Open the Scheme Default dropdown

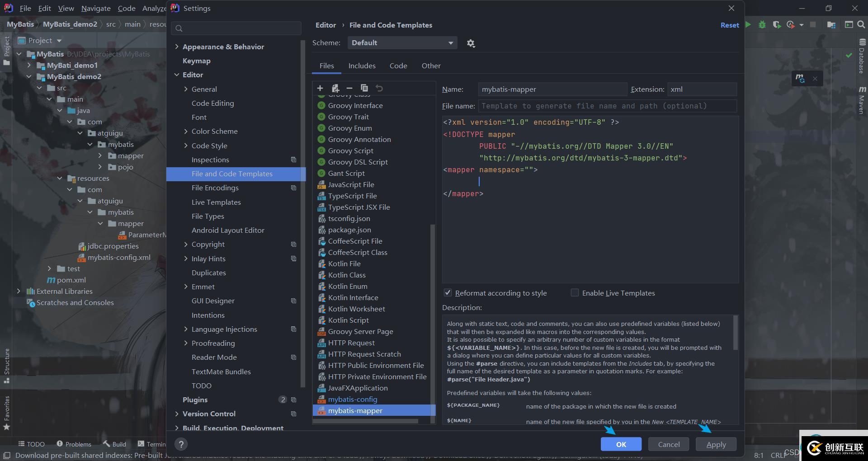(402, 43)
